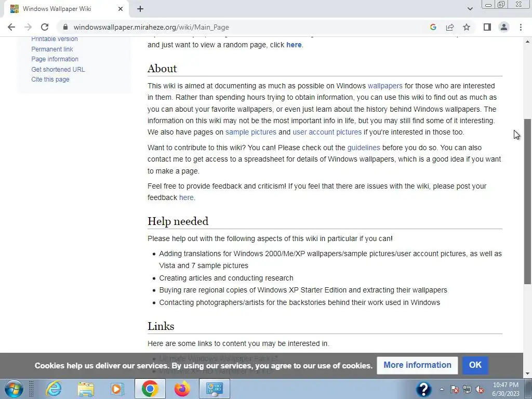Click Cite this page
Viewport: 532px width, 399px height.
coord(50,79)
